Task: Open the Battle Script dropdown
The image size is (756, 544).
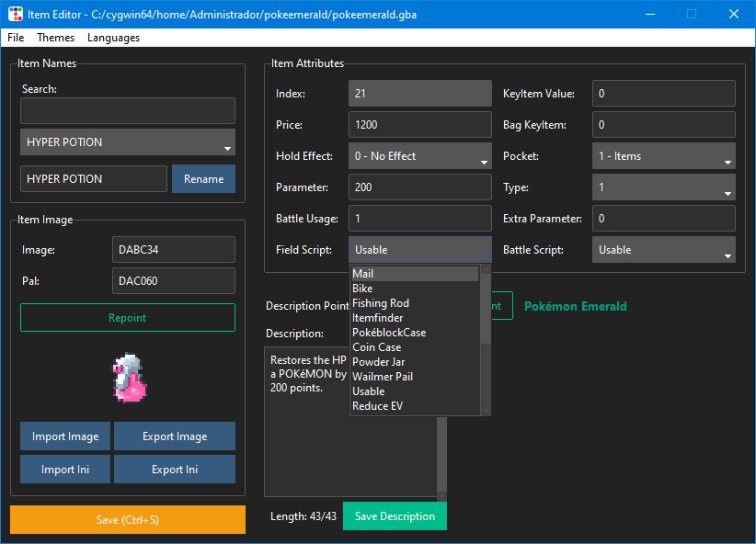Action: click(x=663, y=250)
